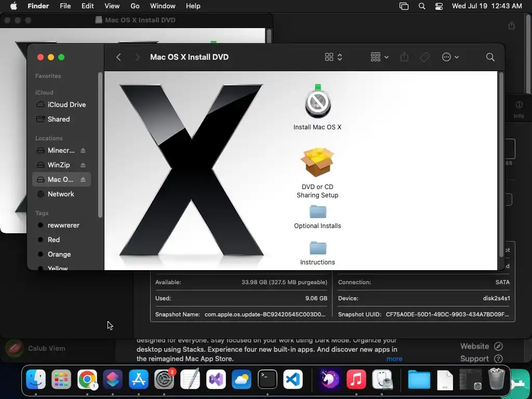Open the Go menu
Screen dimensions: 532x399
[x=135, y=6]
